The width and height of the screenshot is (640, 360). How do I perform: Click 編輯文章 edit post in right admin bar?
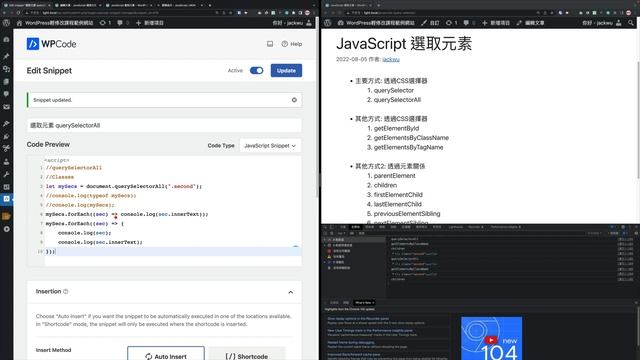click(x=530, y=23)
